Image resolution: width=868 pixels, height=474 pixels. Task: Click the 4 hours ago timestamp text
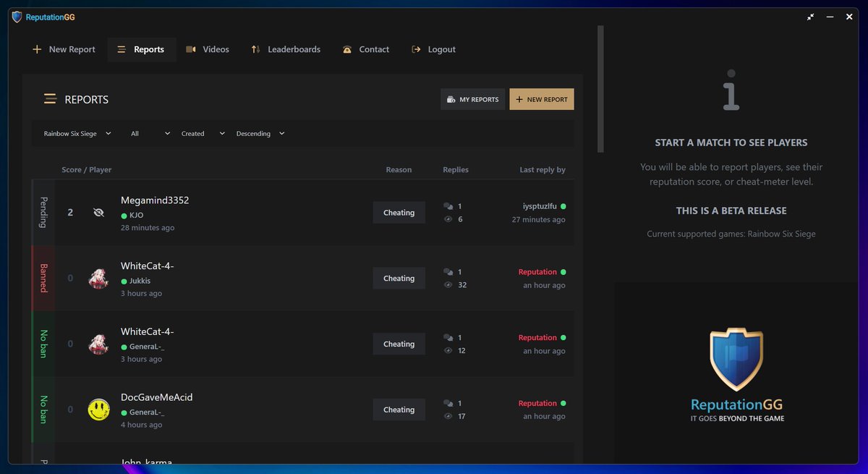141,425
